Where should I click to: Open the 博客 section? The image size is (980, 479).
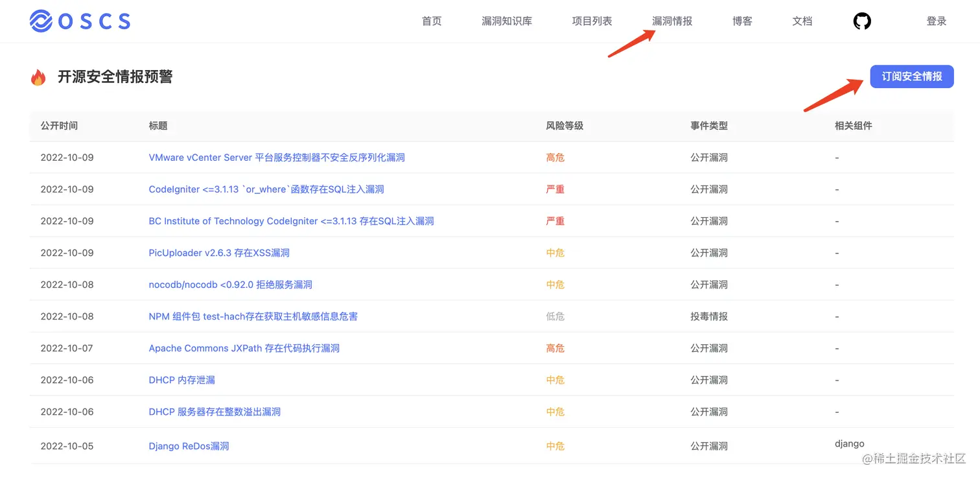(x=741, y=21)
